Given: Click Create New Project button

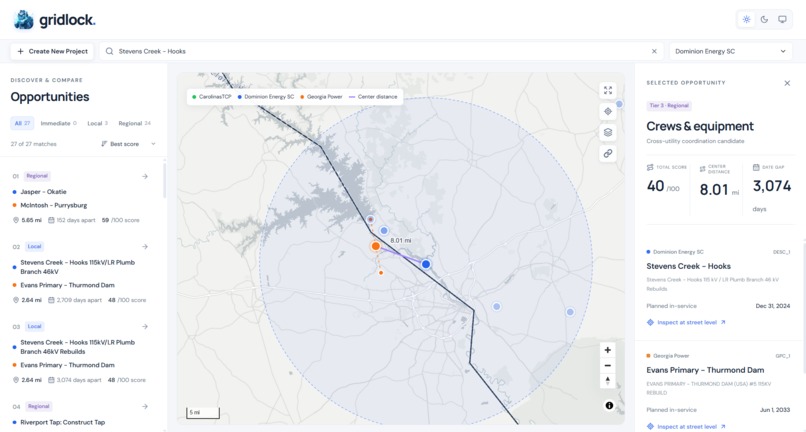Looking at the screenshot, I should pos(52,51).
